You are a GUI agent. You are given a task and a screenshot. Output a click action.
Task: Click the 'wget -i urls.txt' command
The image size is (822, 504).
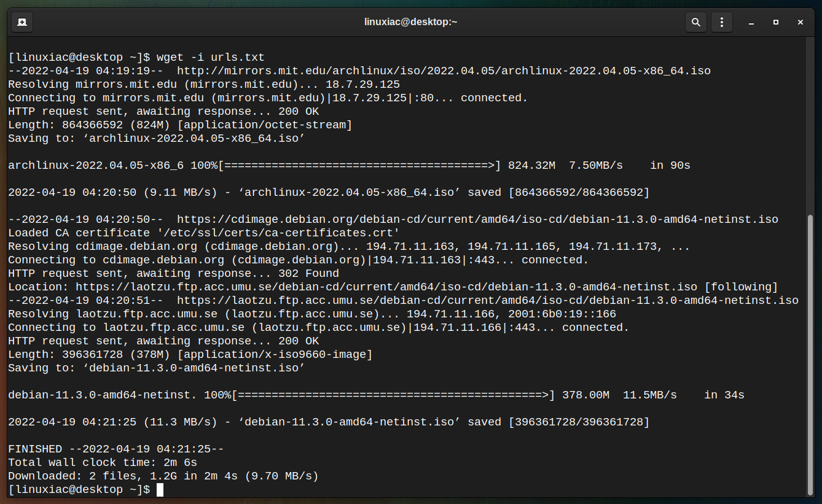[211, 57]
